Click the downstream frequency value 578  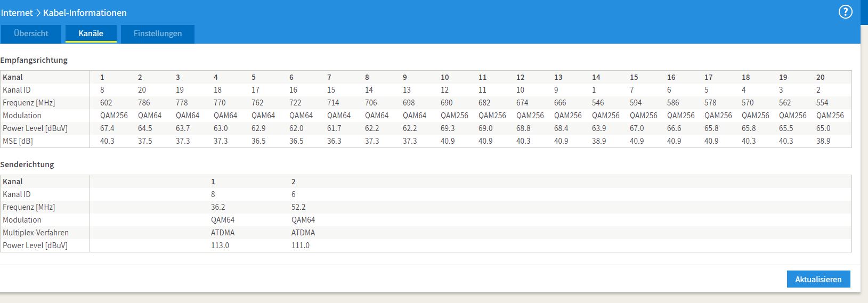710,103
